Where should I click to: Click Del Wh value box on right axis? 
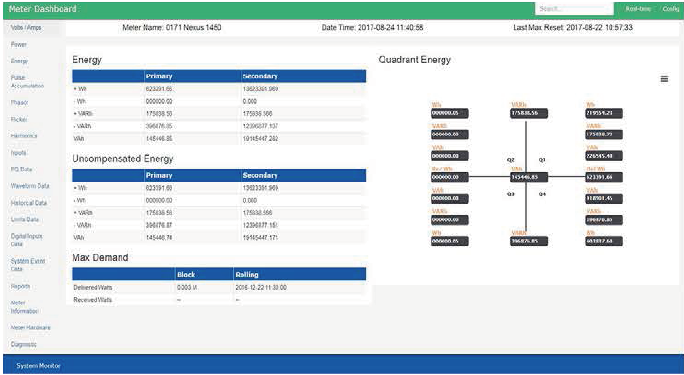click(604, 177)
